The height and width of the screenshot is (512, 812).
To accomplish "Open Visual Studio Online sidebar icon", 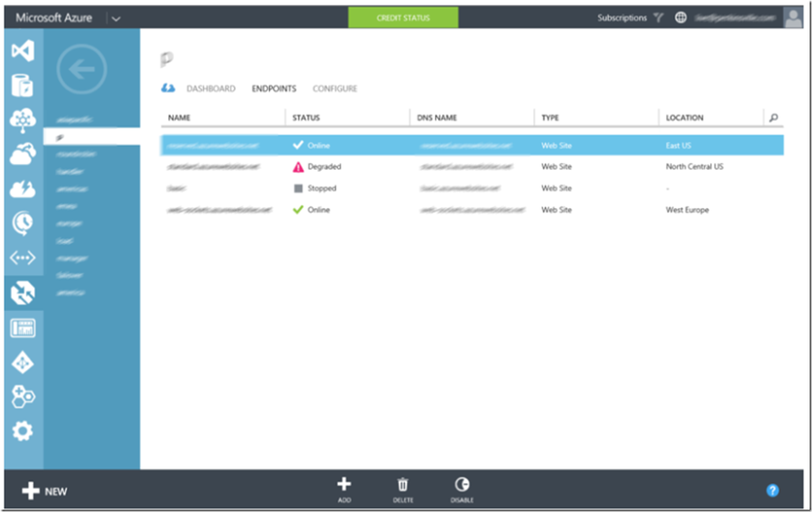I will pos(23,51).
